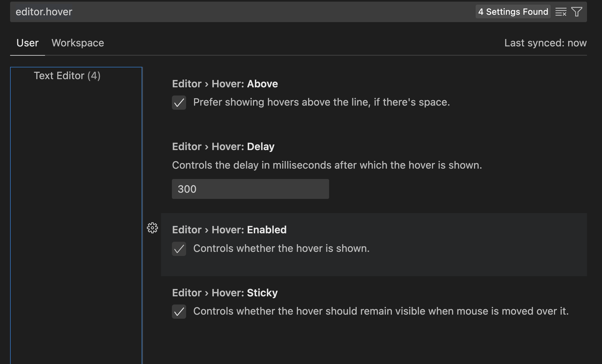Open gear menu for Hover: Enabled setting
The image size is (602, 364).
click(152, 228)
